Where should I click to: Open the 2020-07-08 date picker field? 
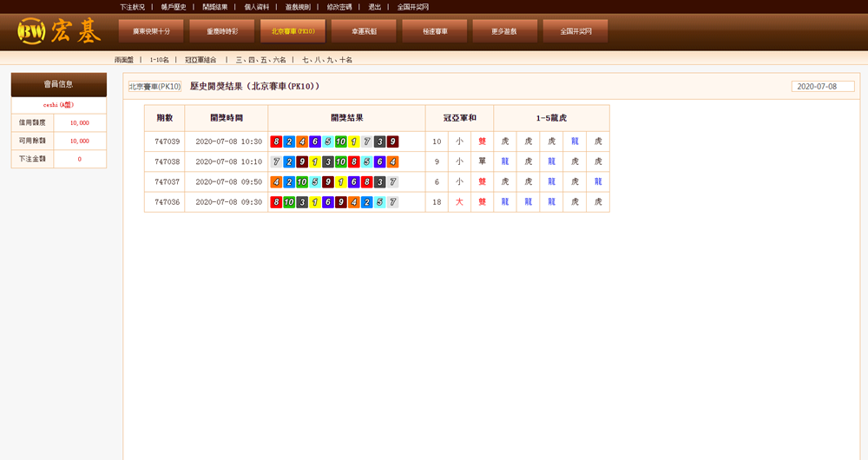coord(822,87)
